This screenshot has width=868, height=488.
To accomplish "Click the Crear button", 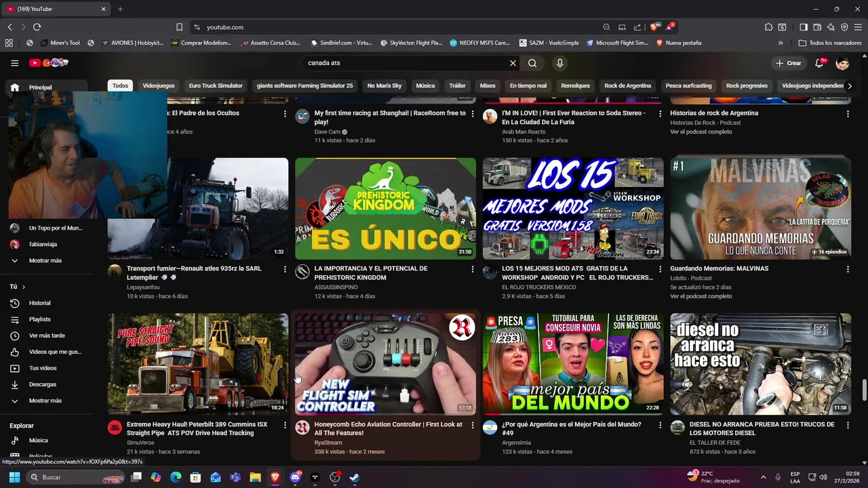I will point(789,63).
